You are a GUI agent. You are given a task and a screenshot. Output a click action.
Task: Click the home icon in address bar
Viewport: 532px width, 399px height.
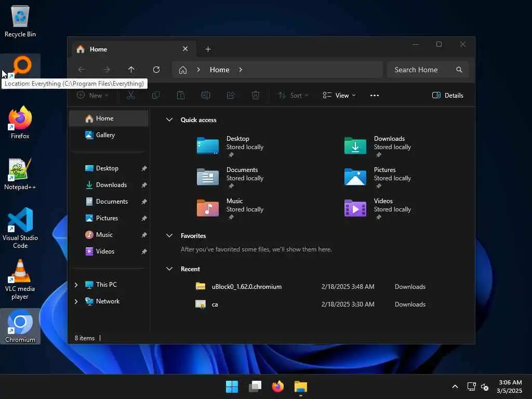pyautogui.click(x=183, y=70)
